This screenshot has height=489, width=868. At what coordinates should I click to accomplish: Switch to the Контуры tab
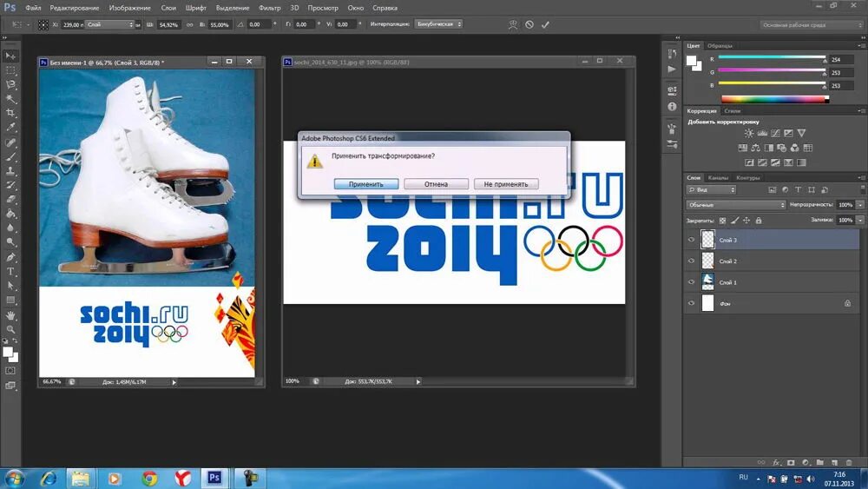click(x=748, y=178)
